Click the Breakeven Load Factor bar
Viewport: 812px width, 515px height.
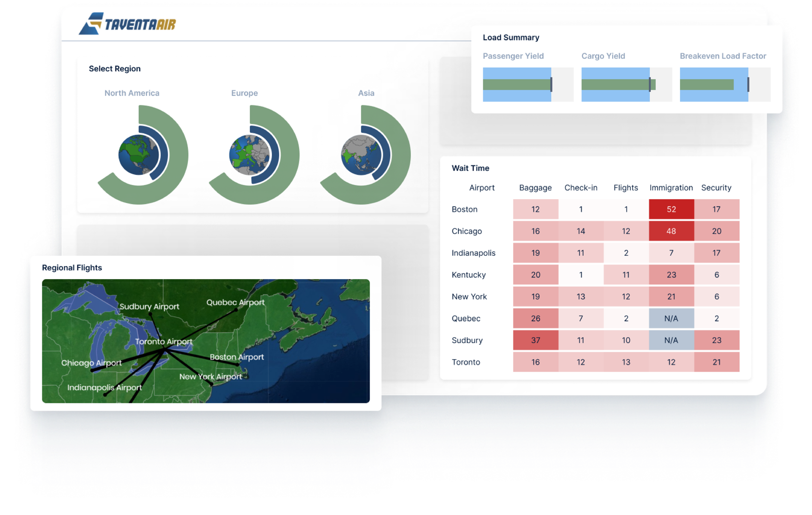[725, 85]
